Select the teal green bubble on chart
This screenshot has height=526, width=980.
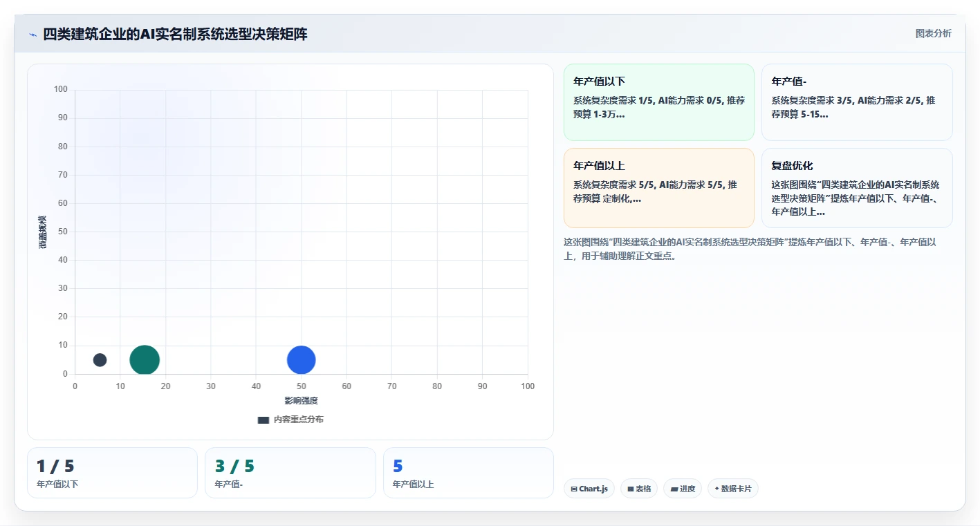pos(145,360)
